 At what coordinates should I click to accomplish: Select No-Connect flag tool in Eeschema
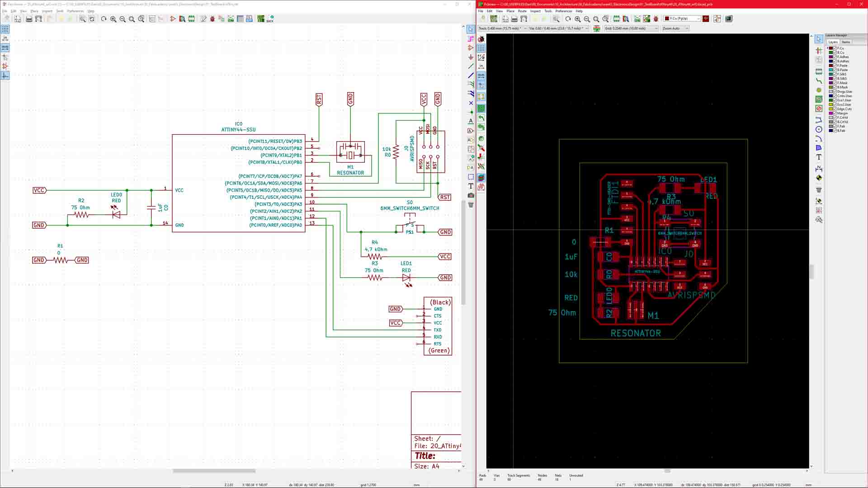(471, 103)
